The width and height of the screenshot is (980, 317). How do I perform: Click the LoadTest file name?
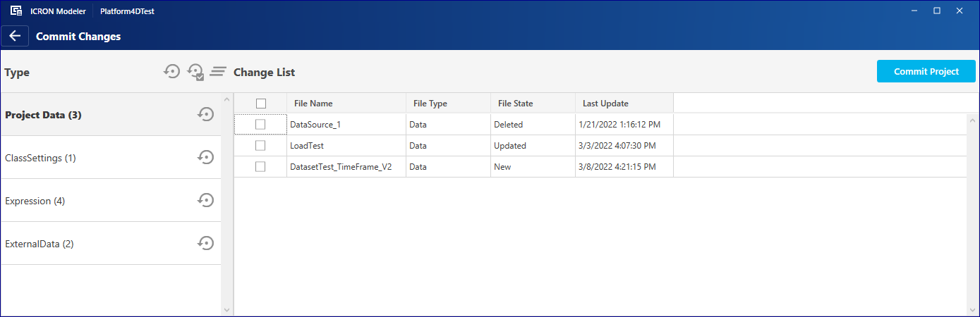pyautogui.click(x=307, y=146)
